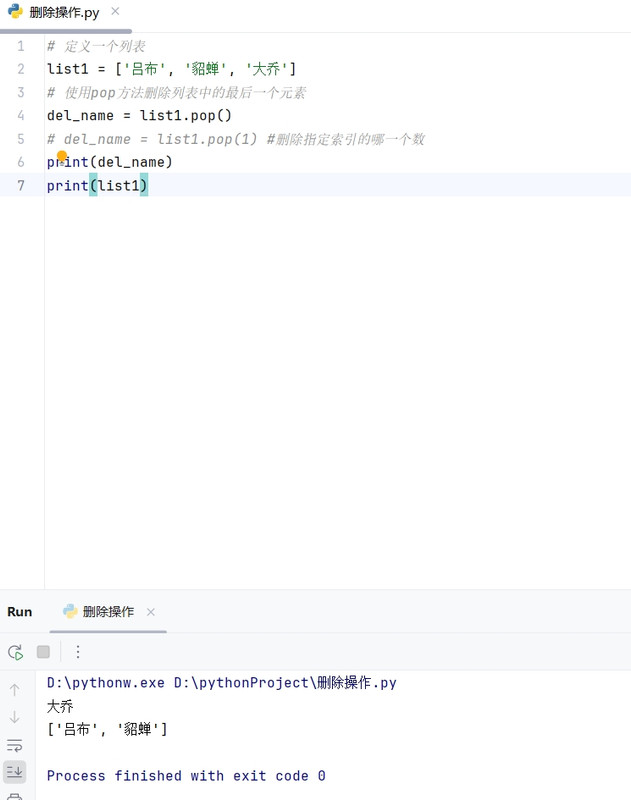Toggle scroll to end in console
The image size is (631, 800).
[x=14, y=772]
